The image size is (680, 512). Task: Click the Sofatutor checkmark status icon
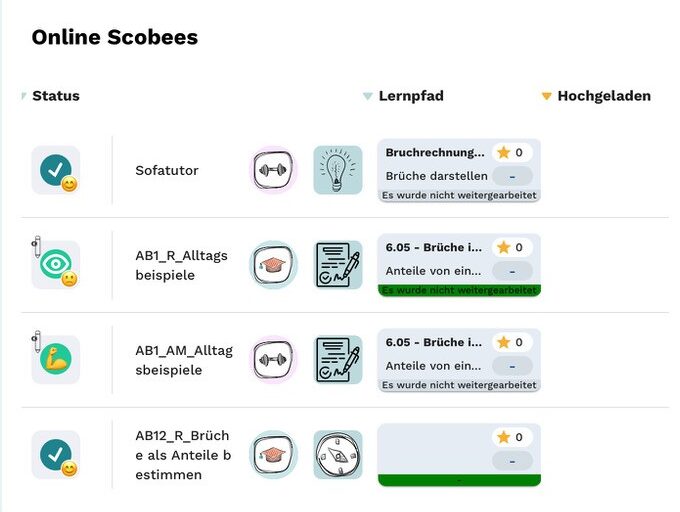tap(55, 170)
